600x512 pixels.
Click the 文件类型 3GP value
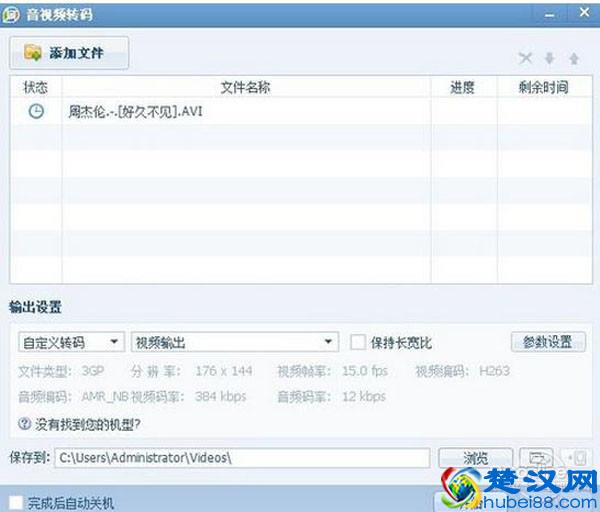(x=93, y=371)
